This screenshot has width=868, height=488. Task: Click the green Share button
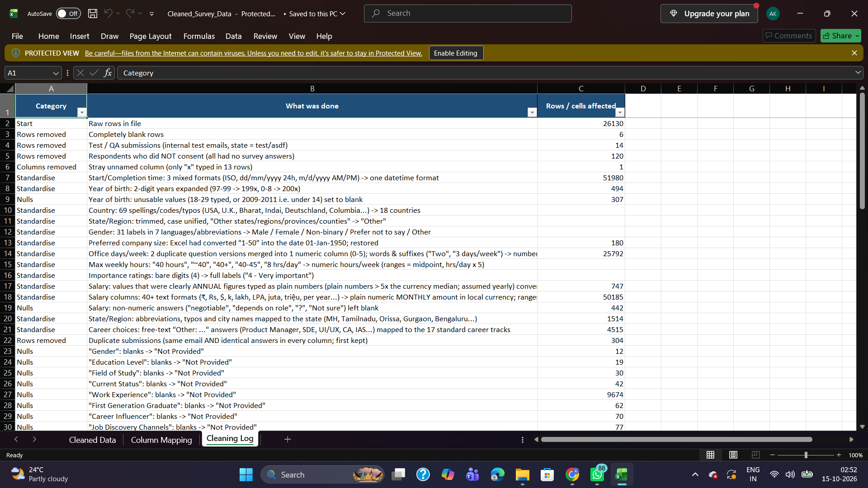click(x=840, y=36)
